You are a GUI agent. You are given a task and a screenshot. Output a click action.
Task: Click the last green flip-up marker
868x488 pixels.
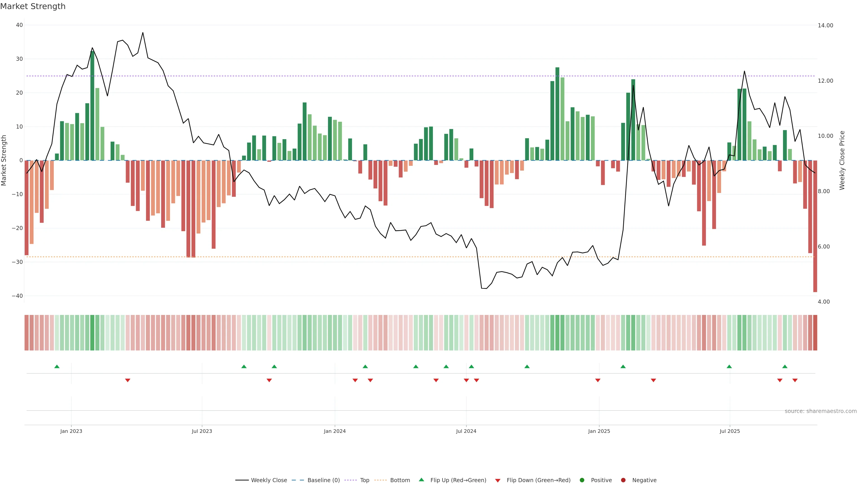[x=785, y=366]
